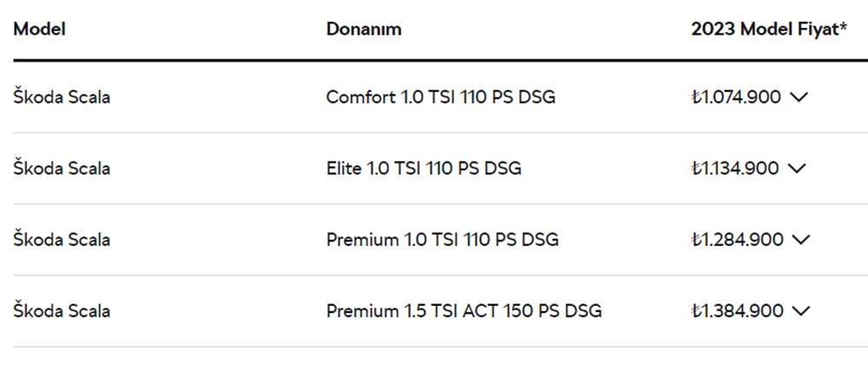Screen dimensions: 868x372
Task: Click the Donanım column header
Action: point(364,29)
